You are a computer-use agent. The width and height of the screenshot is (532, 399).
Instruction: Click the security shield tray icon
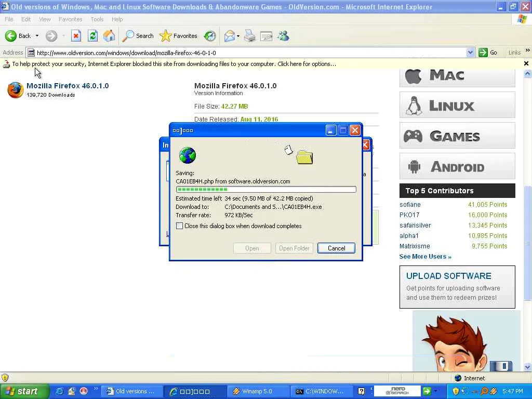(x=456, y=391)
